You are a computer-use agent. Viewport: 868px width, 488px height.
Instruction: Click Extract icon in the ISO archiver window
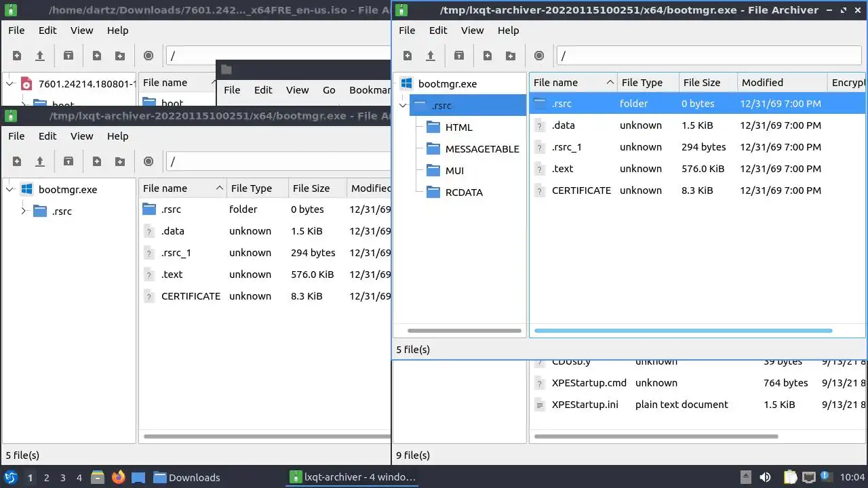[x=68, y=56]
